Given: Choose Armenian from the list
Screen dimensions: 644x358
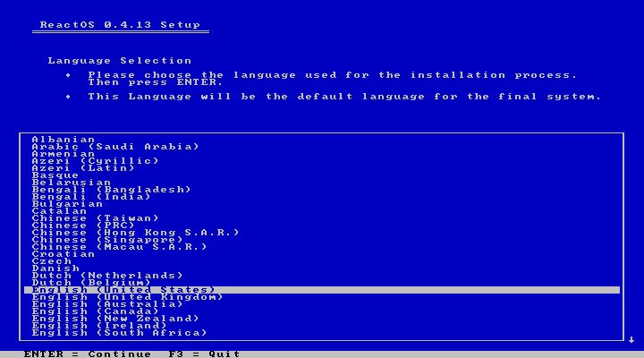Looking at the screenshot, I should point(64,154).
